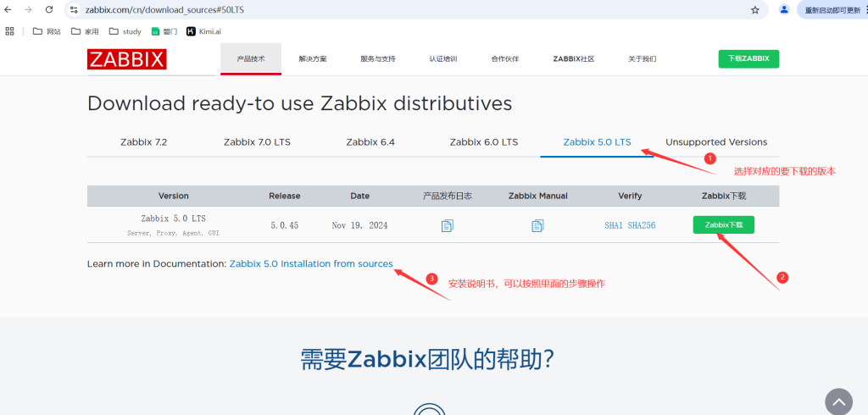Viewport: 868px width, 415px height.
Task: Click the browser reload icon
Action: coord(49,10)
